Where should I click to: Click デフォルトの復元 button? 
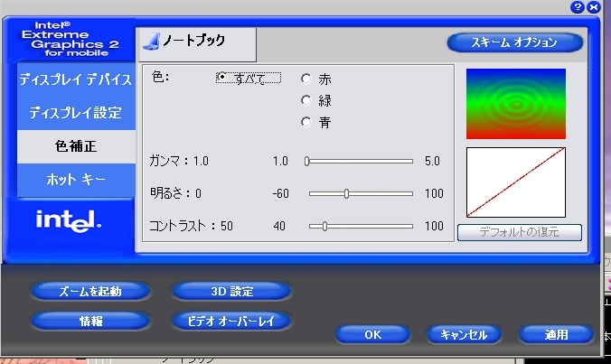pos(520,232)
